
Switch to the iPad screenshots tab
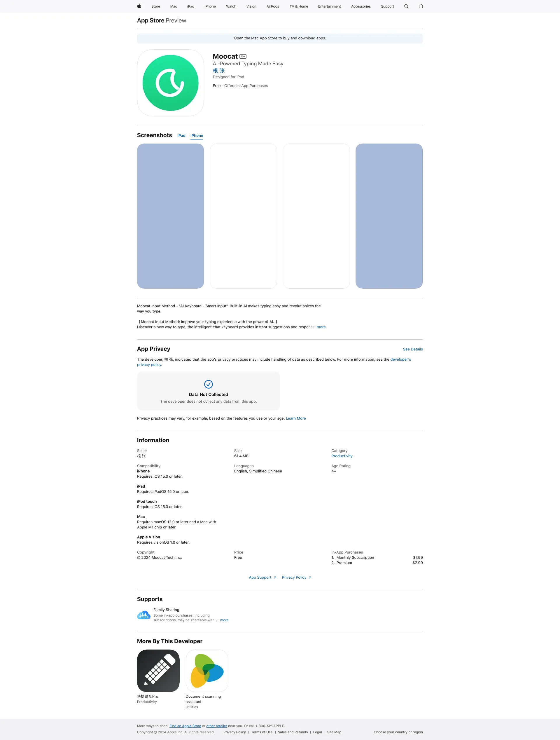click(181, 135)
